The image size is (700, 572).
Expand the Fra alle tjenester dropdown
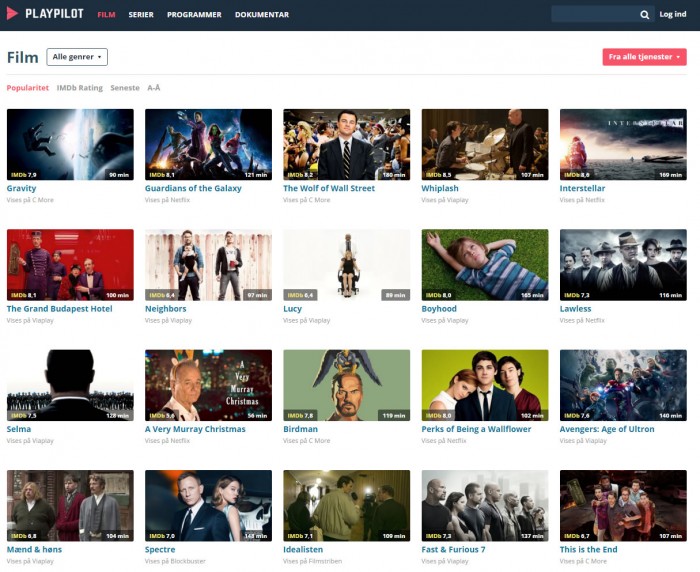[x=644, y=57]
